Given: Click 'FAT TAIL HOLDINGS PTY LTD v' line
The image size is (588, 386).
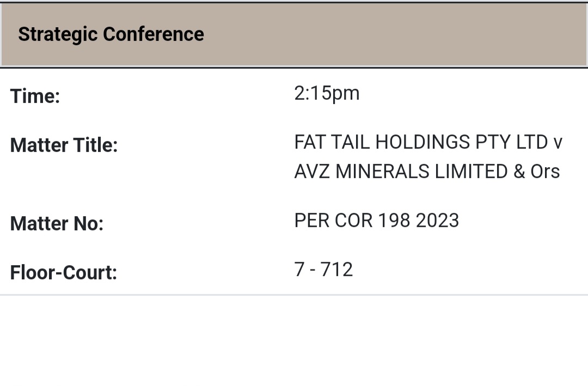Looking at the screenshot, I should [428, 142].
